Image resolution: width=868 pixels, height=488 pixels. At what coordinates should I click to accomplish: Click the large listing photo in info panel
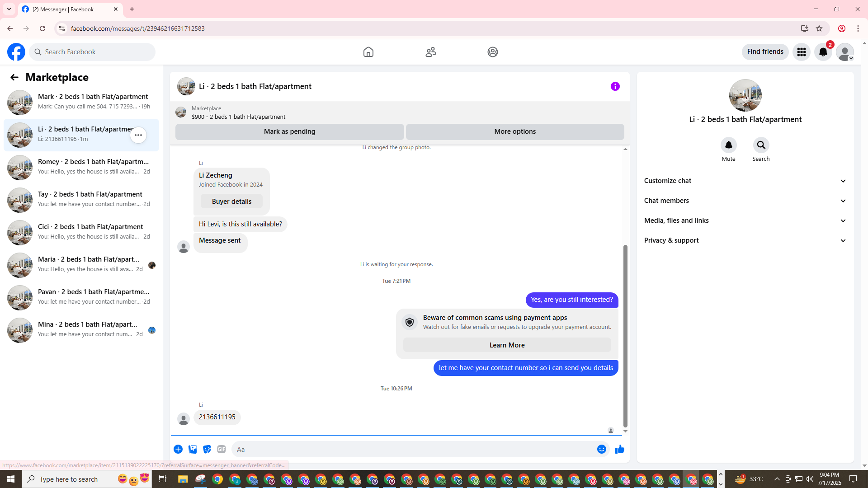[745, 95]
